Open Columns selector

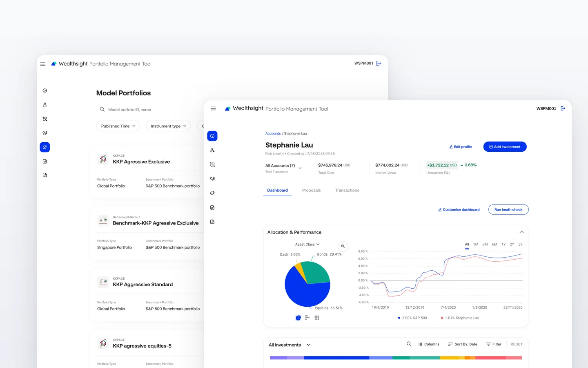point(429,344)
